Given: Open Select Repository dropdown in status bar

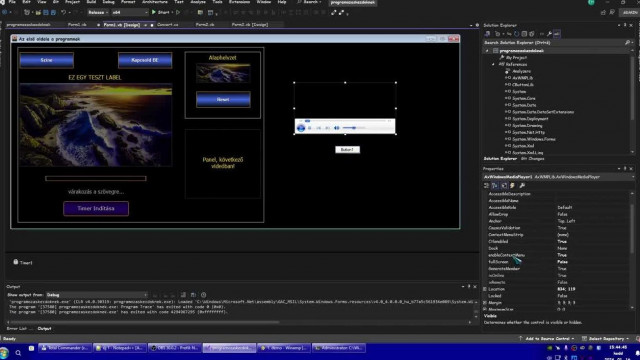Looking at the screenshot, I should 606,338.
